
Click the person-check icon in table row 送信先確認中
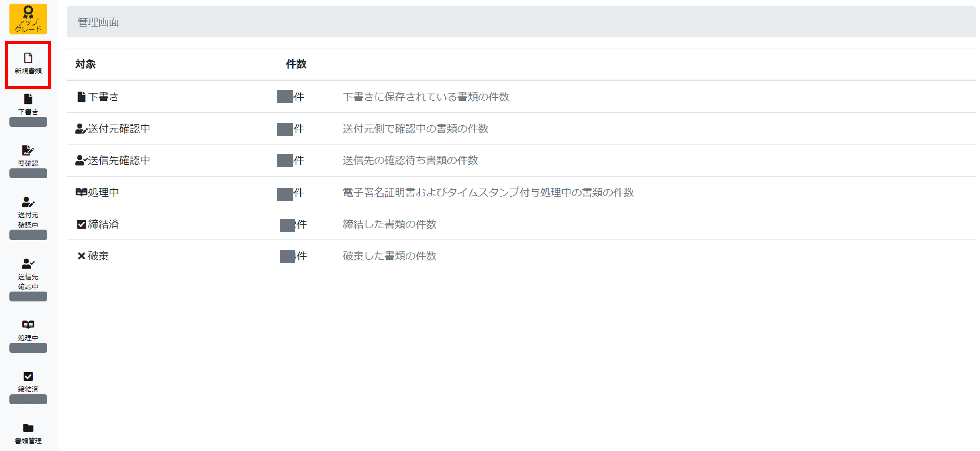[x=81, y=161]
